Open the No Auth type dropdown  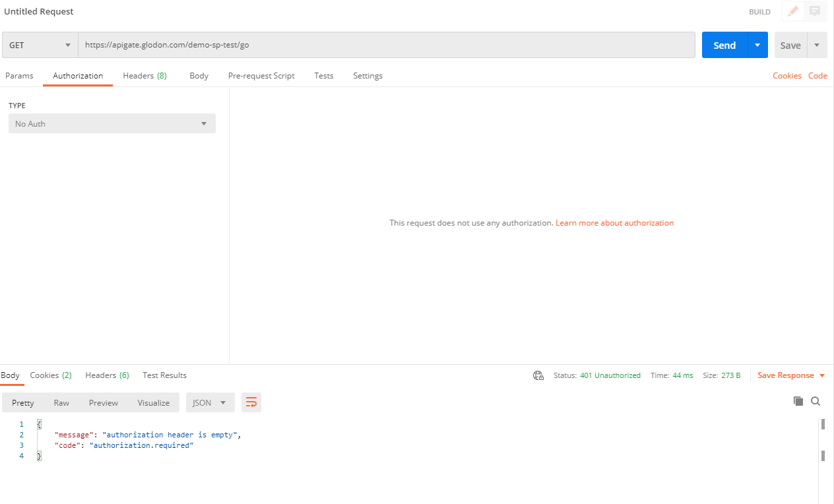click(112, 123)
